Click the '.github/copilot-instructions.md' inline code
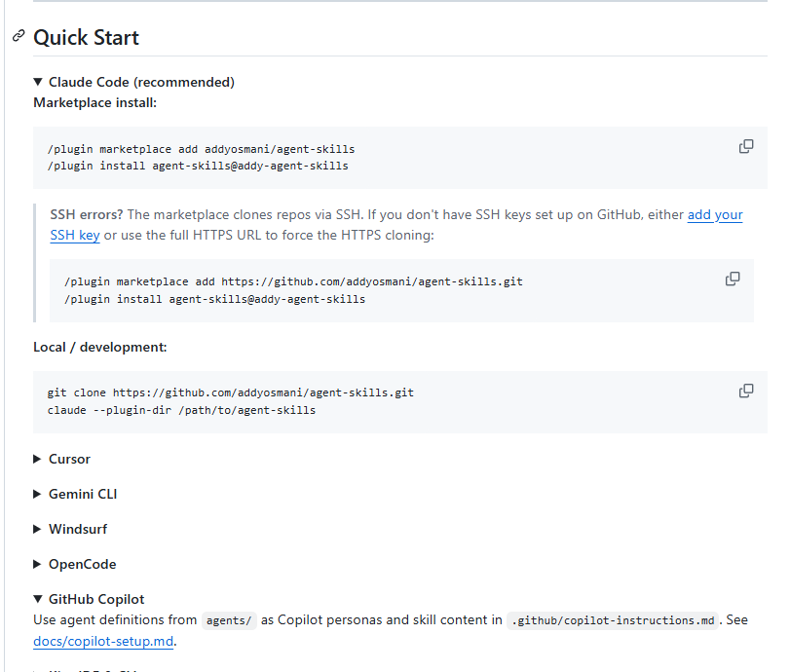Viewport: 790px width, 672px height. (x=613, y=620)
